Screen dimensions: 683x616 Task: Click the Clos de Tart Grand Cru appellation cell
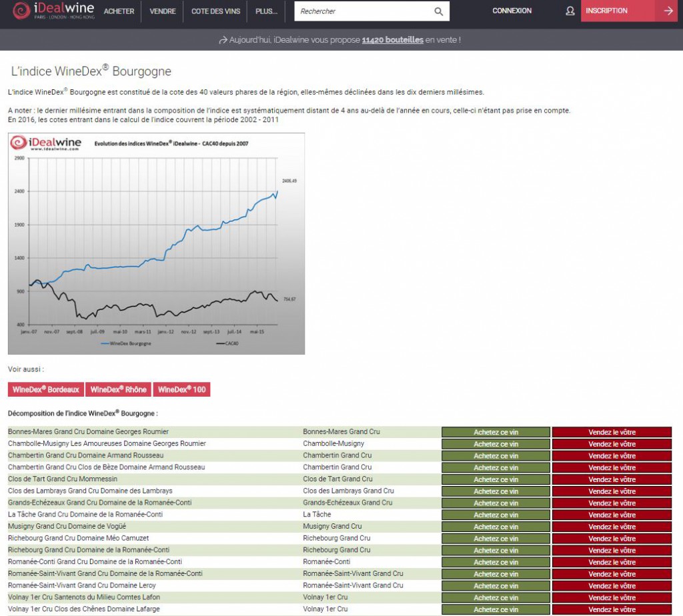pos(337,479)
